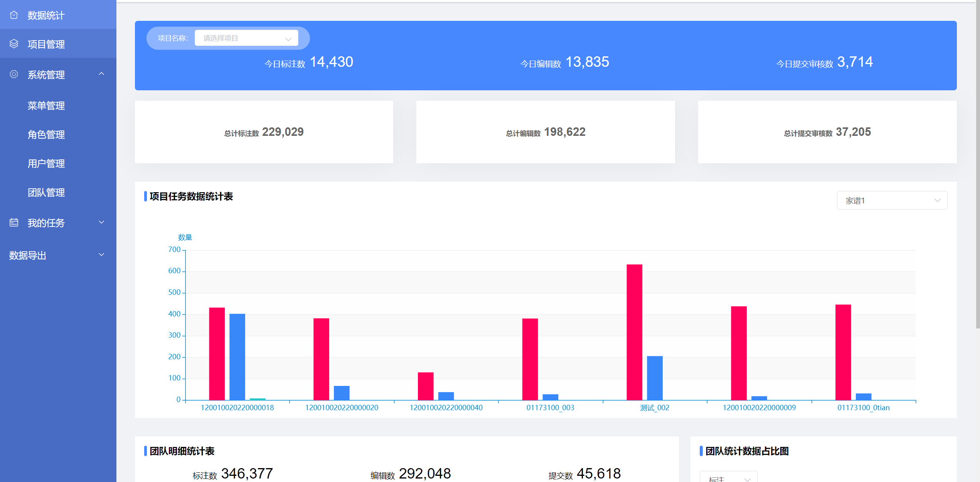Click the 系统管理 gear icon
The image size is (980, 482).
(14, 74)
